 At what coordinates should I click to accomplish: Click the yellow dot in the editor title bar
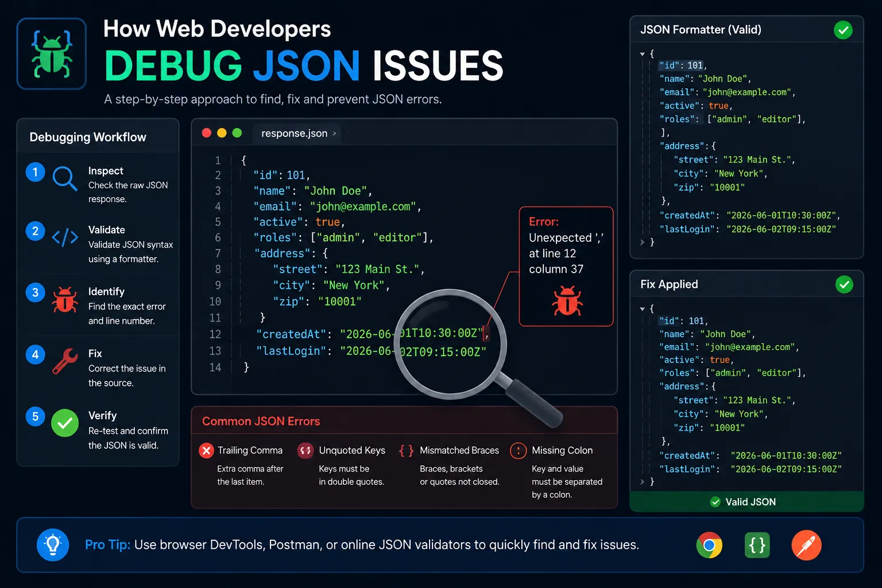(222, 133)
